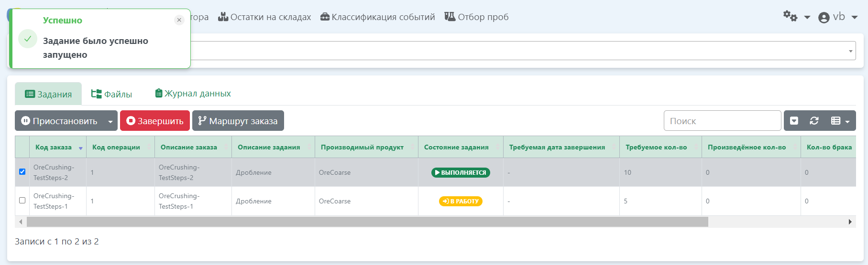Image resolution: width=868 pixels, height=265 pixels.
Task: Click OreCoarse in the TestSteps-1 row
Action: (x=335, y=201)
